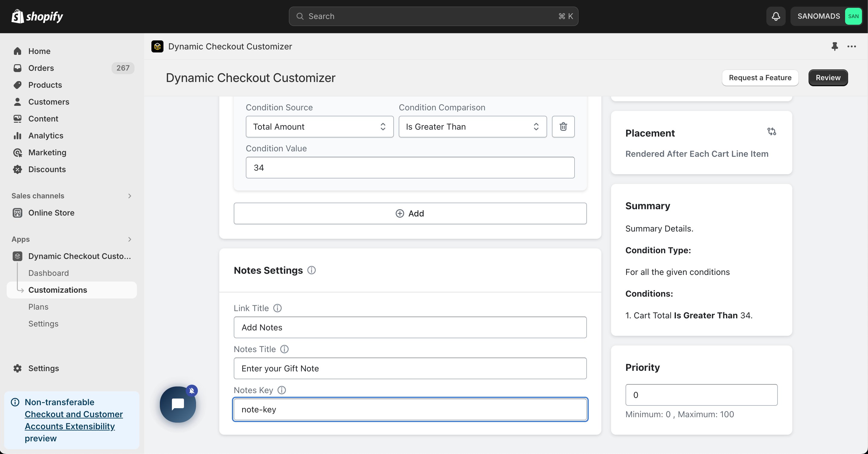This screenshot has width=868, height=454.
Task: Click the Online Store icon
Action: pyautogui.click(x=17, y=213)
